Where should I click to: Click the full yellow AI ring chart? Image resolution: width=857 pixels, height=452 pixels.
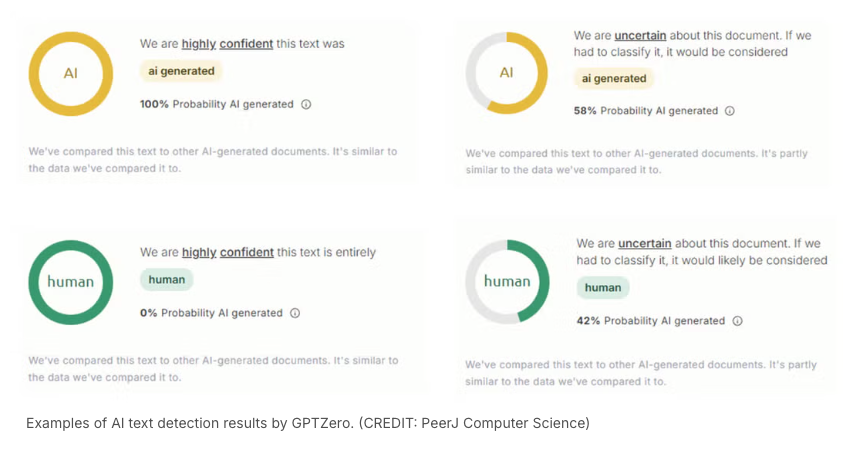(71, 74)
